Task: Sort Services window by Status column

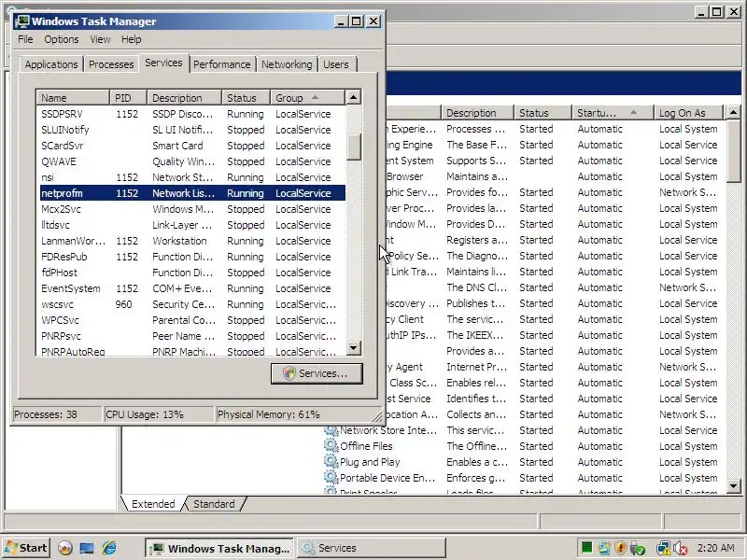Action: [543, 113]
